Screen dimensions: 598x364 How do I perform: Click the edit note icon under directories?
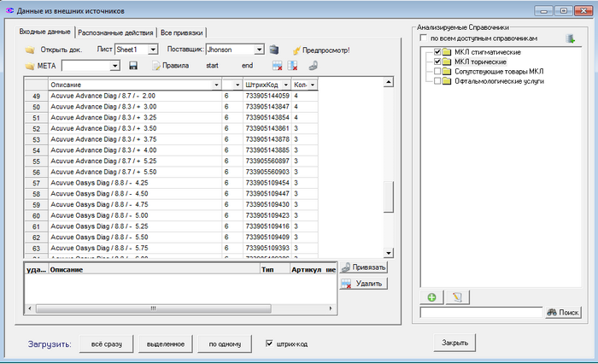[x=458, y=296]
